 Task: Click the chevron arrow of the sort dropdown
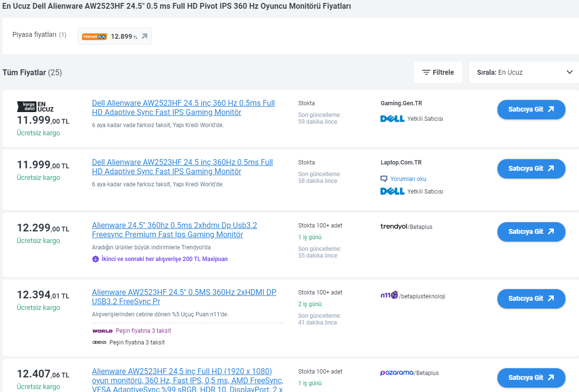[x=569, y=72]
